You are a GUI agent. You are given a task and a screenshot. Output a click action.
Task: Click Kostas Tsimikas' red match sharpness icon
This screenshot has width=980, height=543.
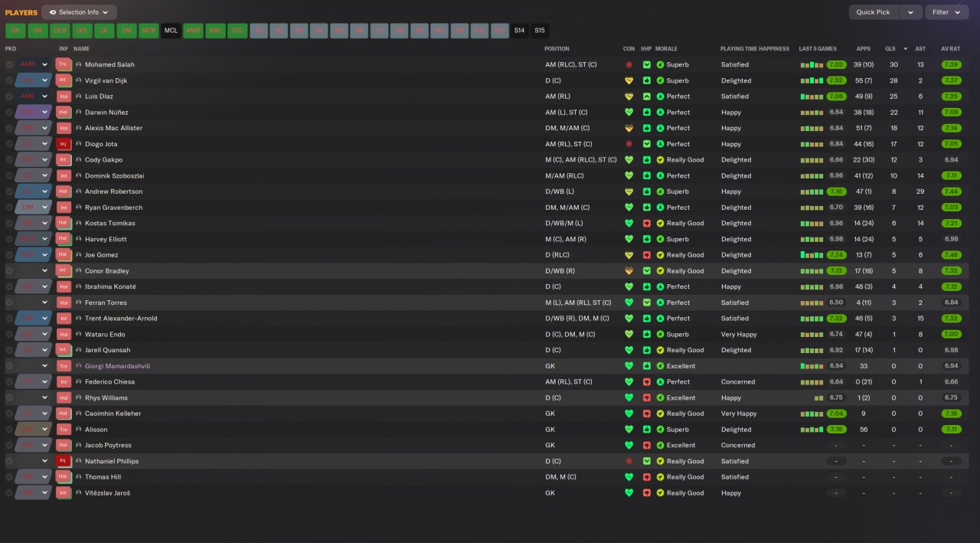[647, 224]
